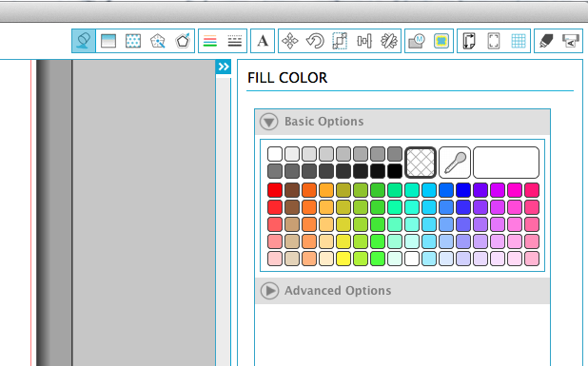Pick the light beige swatch in the bottom row
Viewport: 588px width, 366px height.
(292, 259)
